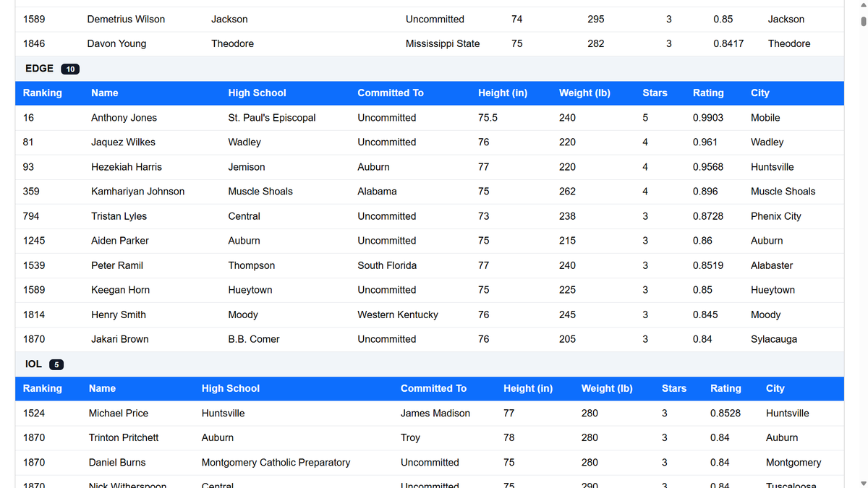The image size is (868, 488).
Task: Click rating value 0.8728
Action: 708,216
